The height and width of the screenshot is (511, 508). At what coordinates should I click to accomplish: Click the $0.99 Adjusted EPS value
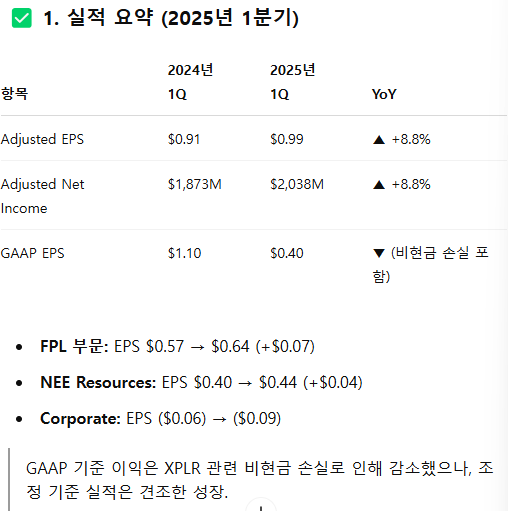pos(287,139)
